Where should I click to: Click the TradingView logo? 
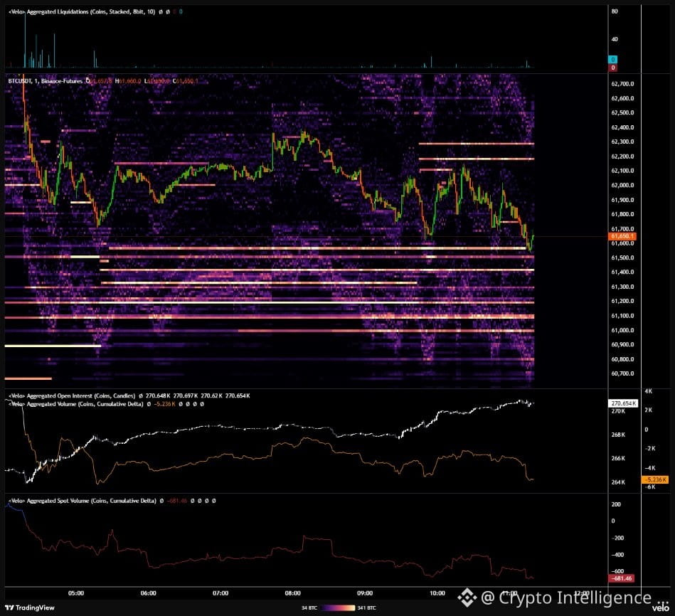(30, 607)
